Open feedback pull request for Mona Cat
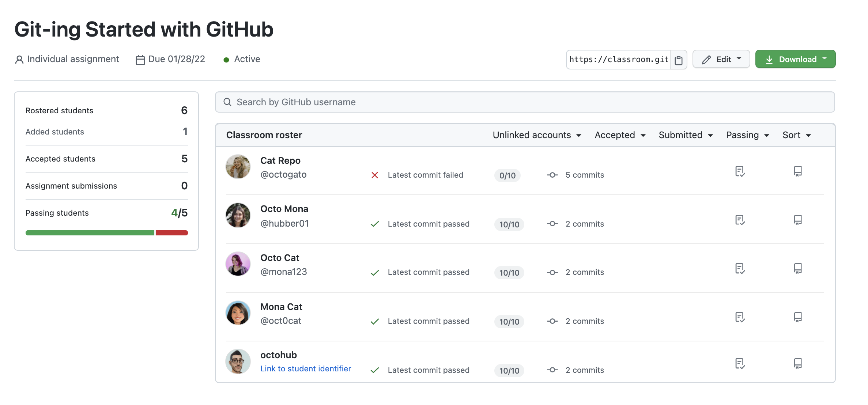 point(740,317)
